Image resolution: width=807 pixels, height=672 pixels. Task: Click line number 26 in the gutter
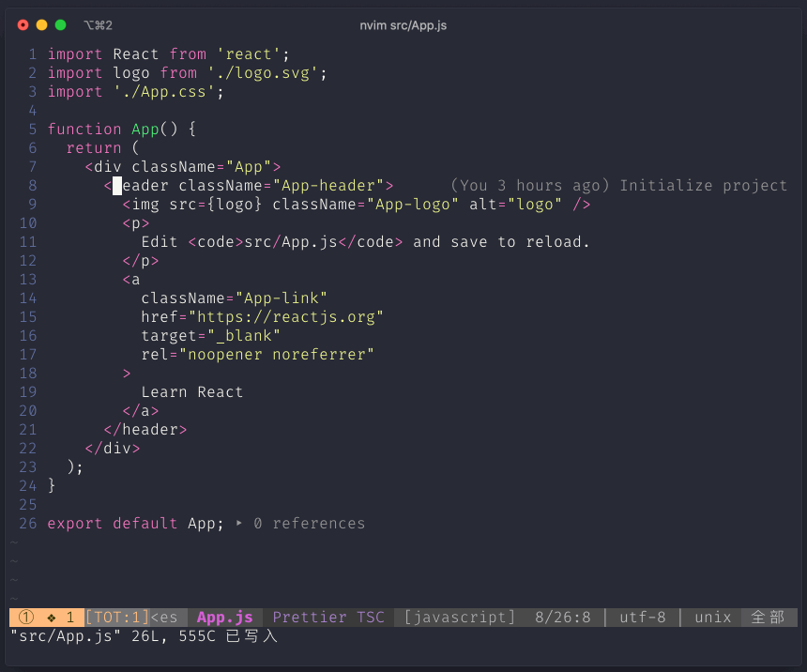28,523
